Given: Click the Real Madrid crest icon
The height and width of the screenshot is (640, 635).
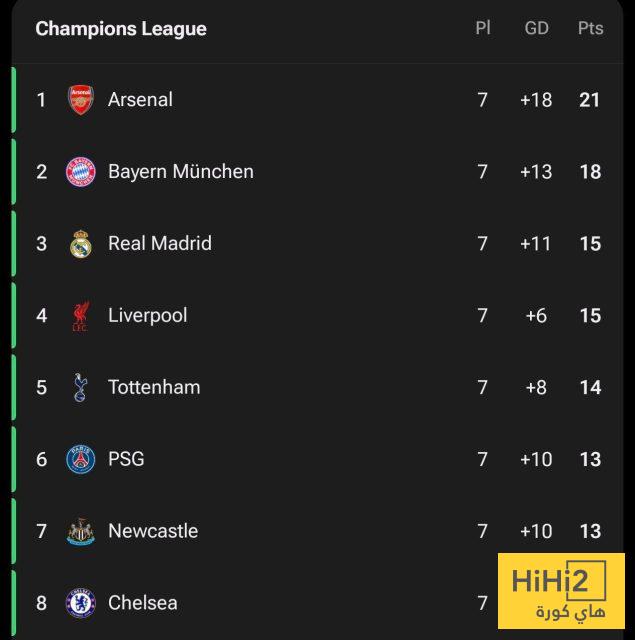Looking at the screenshot, I should click(x=81, y=244).
